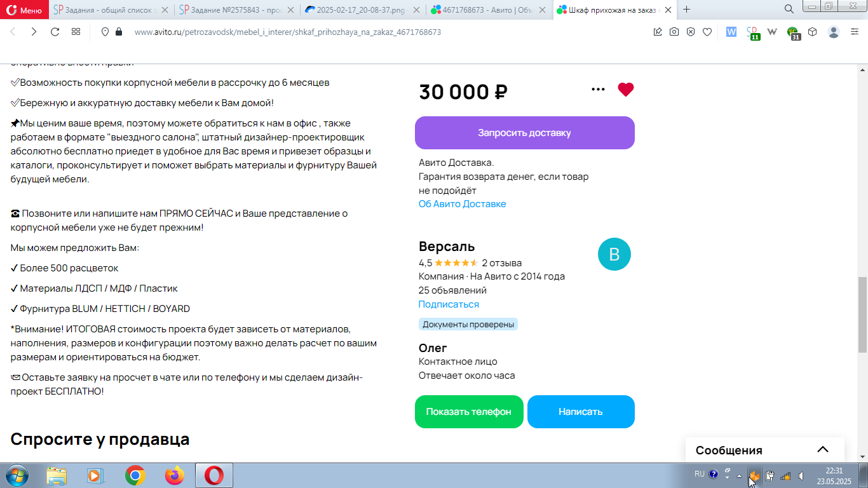This screenshot has width=868, height=488.
Task: Switch to the 4671768673 Авито tab
Action: tap(489, 10)
